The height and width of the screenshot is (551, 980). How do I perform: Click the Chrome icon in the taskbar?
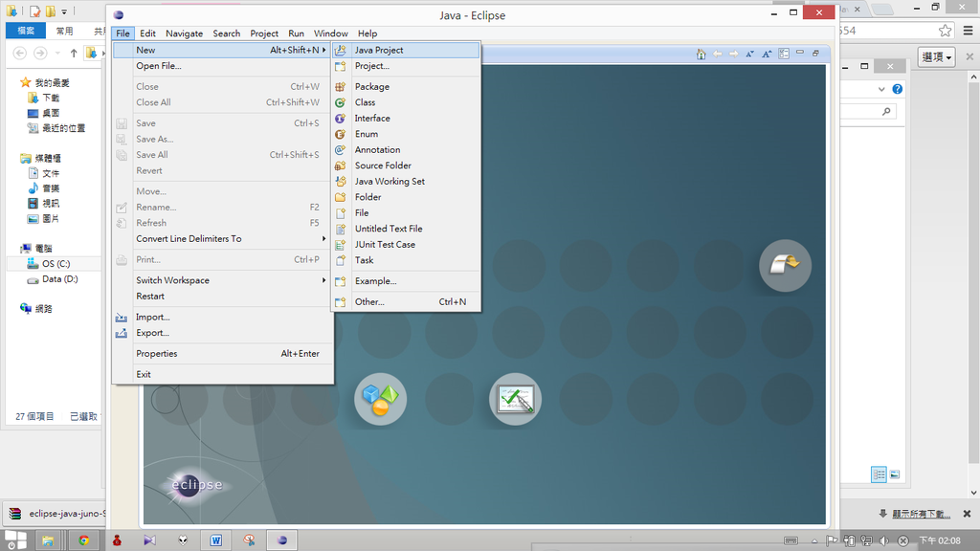click(84, 540)
